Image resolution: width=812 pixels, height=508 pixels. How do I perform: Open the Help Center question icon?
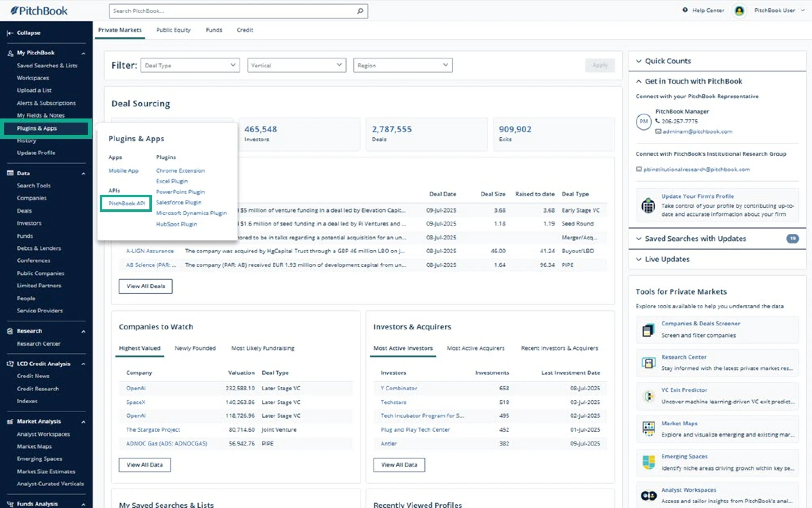pos(685,10)
